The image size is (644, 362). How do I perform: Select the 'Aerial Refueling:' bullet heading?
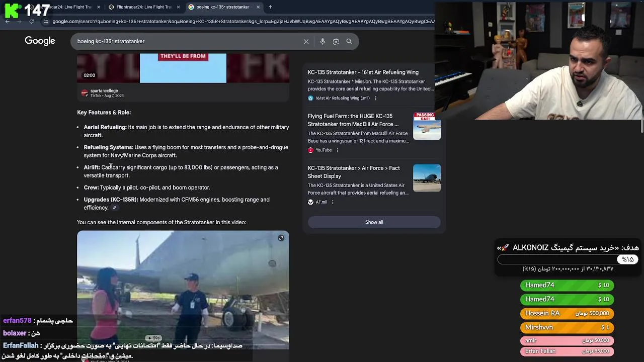point(105,127)
